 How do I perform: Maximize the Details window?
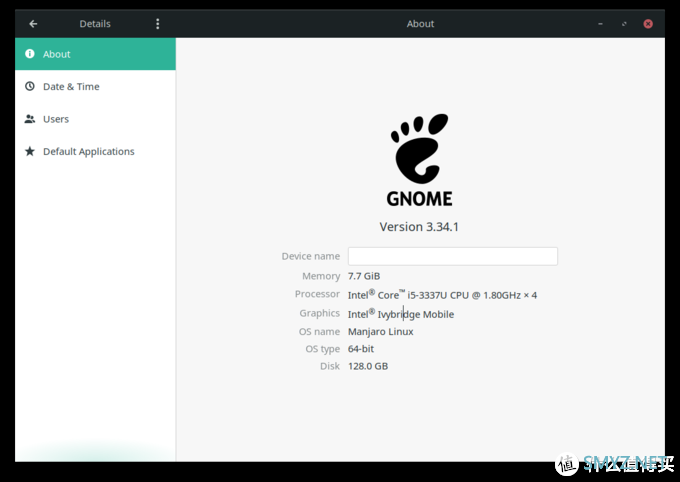pyautogui.click(x=624, y=24)
